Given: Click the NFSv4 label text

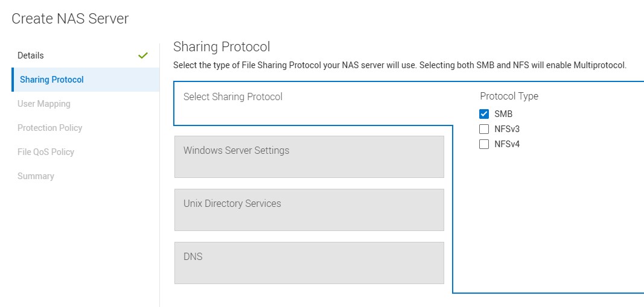Looking at the screenshot, I should 507,144.
